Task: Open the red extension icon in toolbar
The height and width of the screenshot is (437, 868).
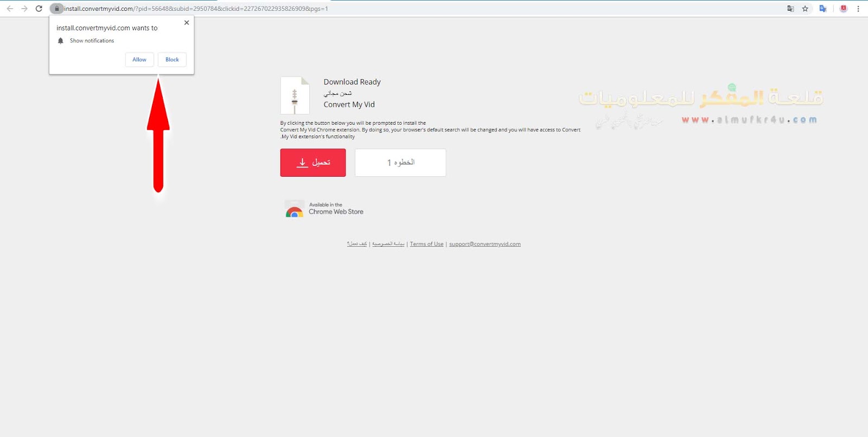Action: (844, 9)
